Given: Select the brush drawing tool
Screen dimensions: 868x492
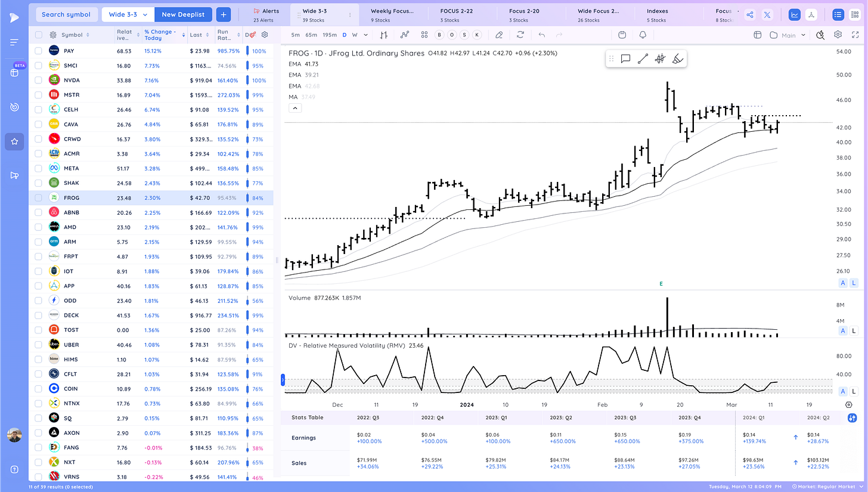Looking at the screenshot, I should click(x=677, y=58).
